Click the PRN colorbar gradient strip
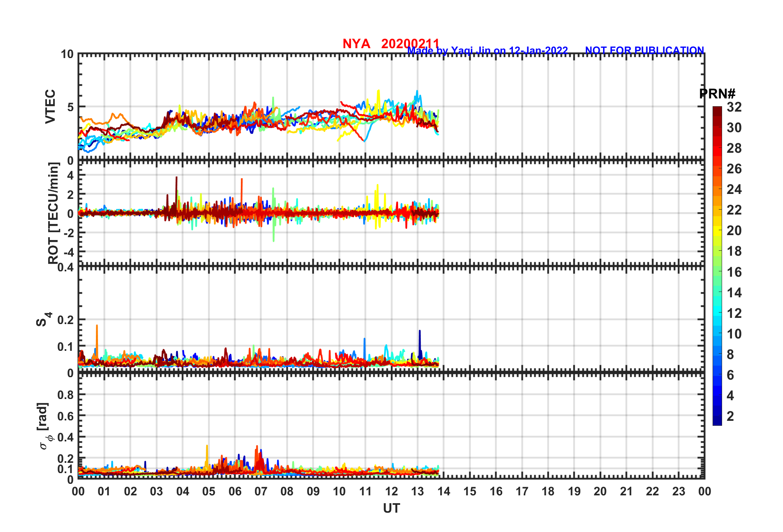 [x=717, y=266]
